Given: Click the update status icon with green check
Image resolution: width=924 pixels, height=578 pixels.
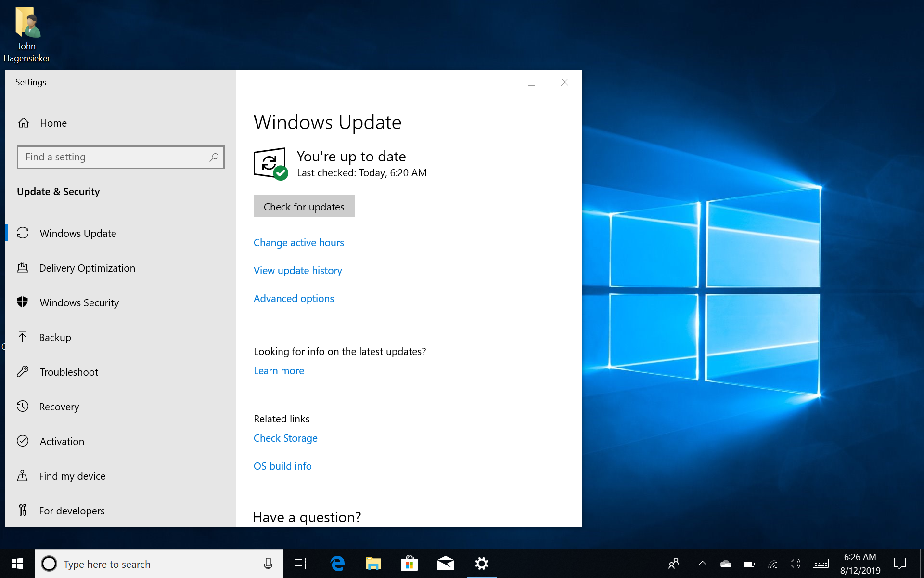Looking at the screenshot, I should pyautogui.click(x=270, y=164).
